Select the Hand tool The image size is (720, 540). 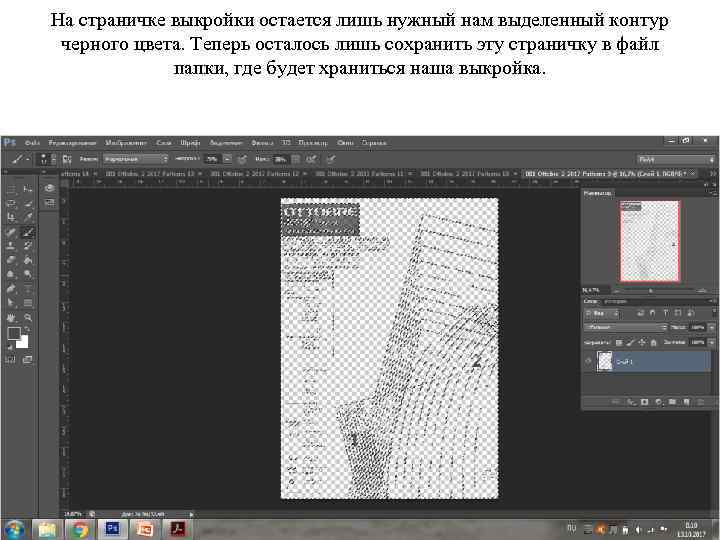coord(10,316)
